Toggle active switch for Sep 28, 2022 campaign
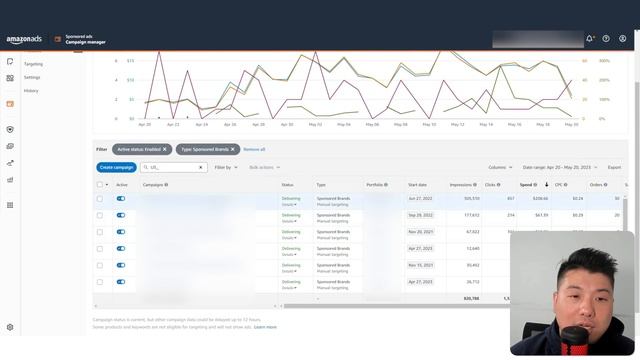Screen dimensions: 640x360 [x=121, y=215]
